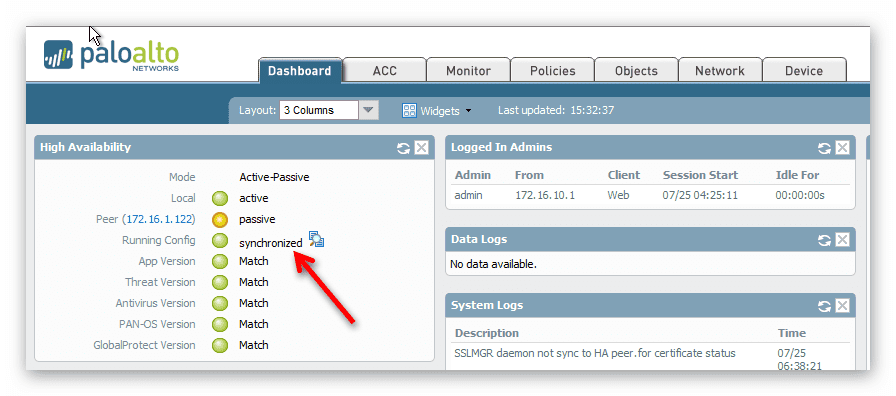Click the Local active status indicator
Image resolution: width=896 pixels, height=396 pixels.
[x=219, y=199]
